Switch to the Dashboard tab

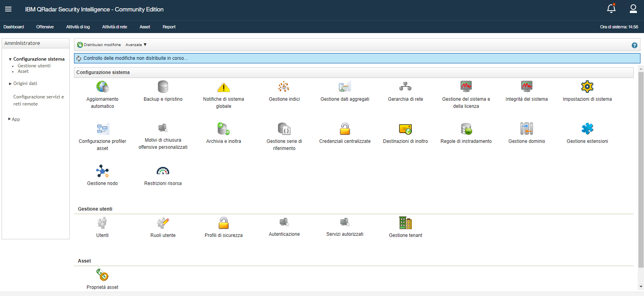(14, 27)
